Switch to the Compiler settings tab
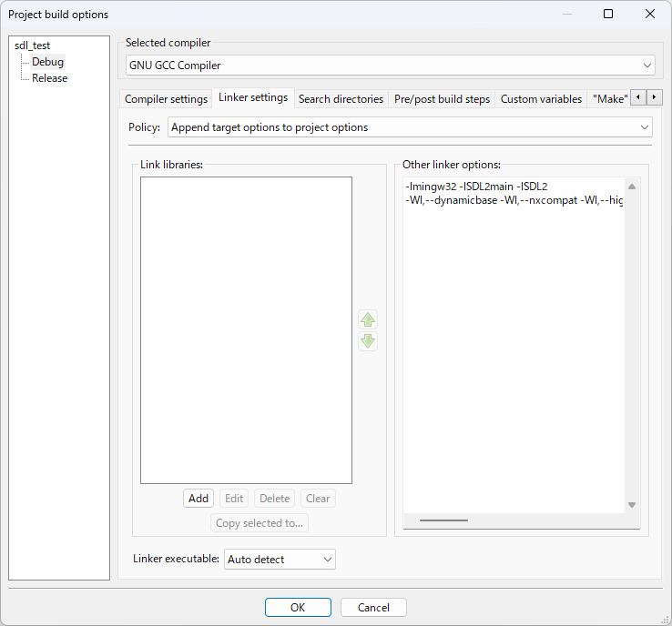672x626 pixels. (166, 99)
